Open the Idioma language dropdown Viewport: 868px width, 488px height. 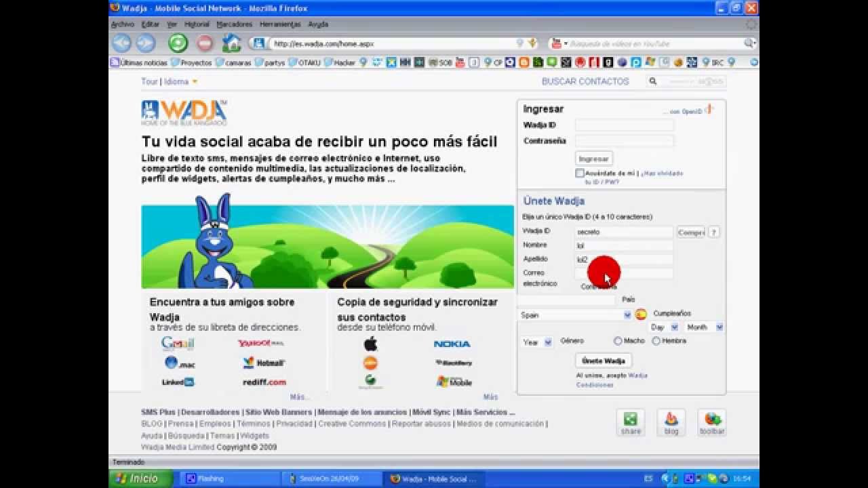click(180, 81)
